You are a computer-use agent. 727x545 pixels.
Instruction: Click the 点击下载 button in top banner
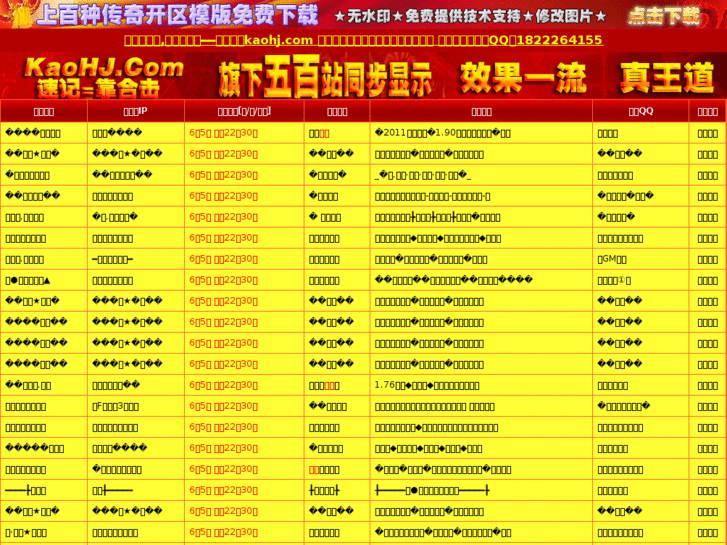663,16
